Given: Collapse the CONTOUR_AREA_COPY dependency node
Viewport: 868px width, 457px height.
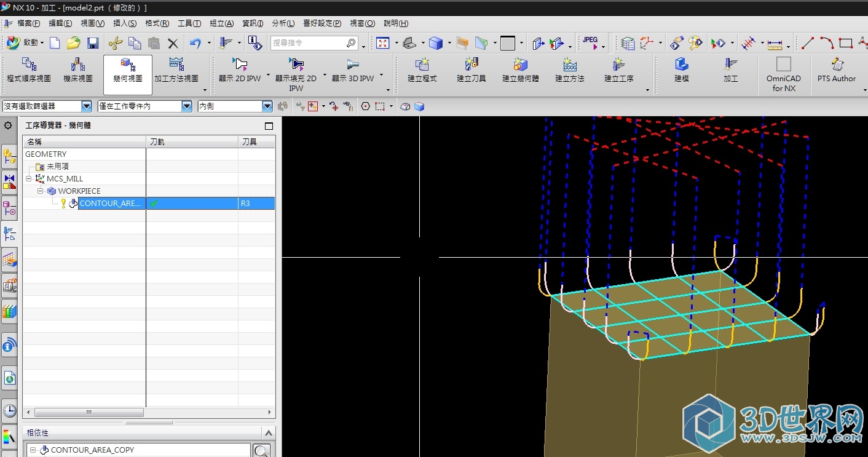Looking at the screenshot, I should 33,450.
